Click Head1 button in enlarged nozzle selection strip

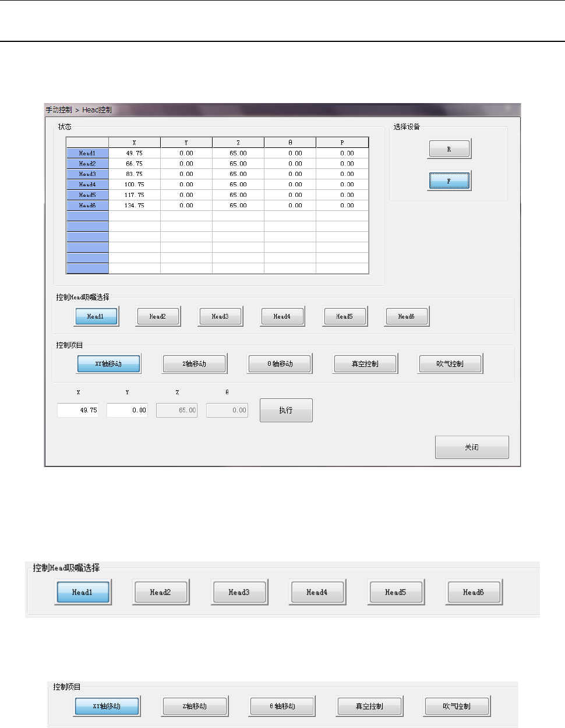pos(83,592)
